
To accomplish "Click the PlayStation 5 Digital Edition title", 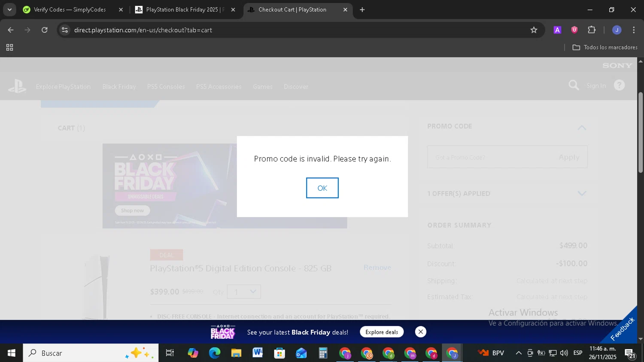I will tap(240, 268).
